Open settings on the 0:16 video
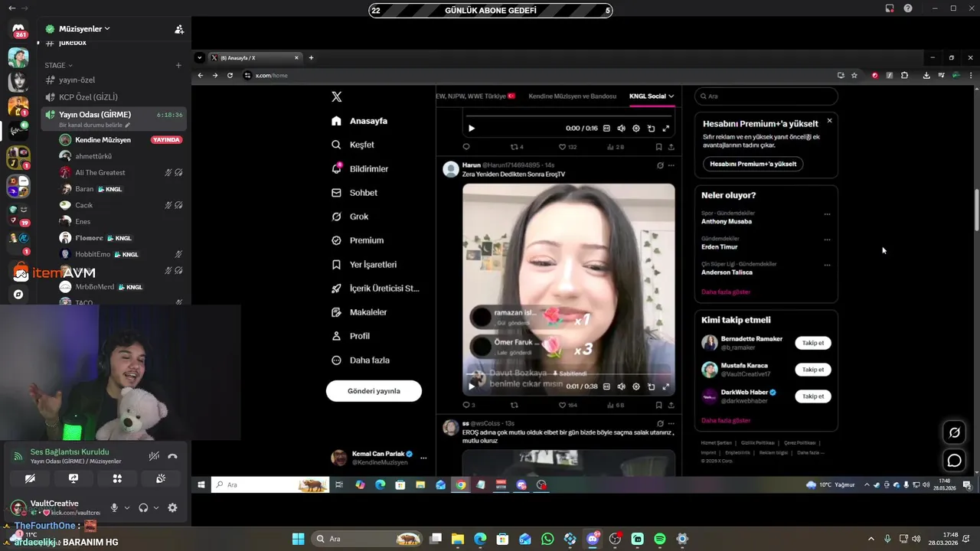The height and width of the screenshot is (551, 980). coord(636,129)
